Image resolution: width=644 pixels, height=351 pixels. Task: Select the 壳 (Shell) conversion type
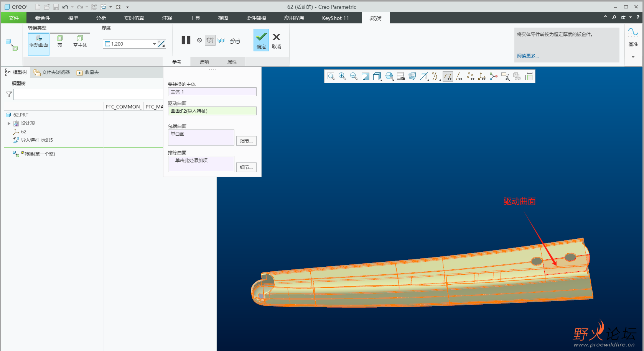pos(59,41)
